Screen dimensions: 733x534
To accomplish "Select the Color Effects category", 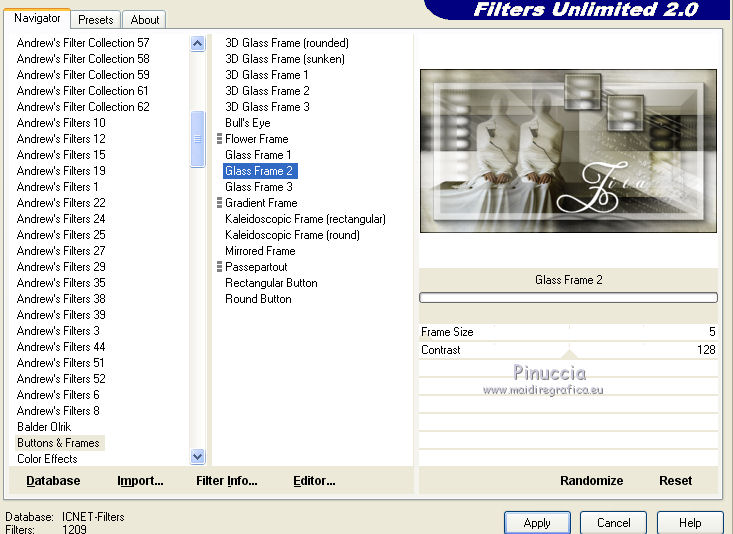I will 47,459.
